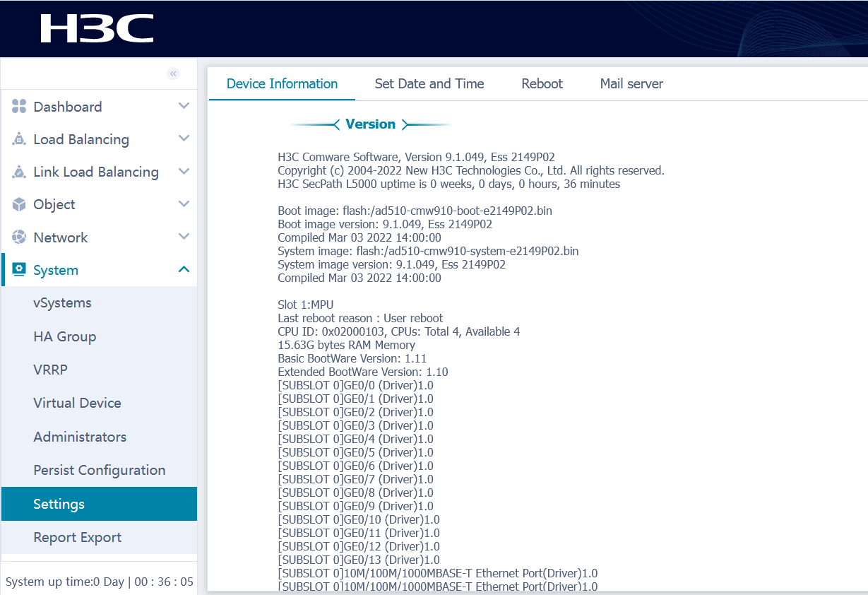This screenshot has height=595, width=868.
Task: Click the System menu icon
Action: [19, 269]
